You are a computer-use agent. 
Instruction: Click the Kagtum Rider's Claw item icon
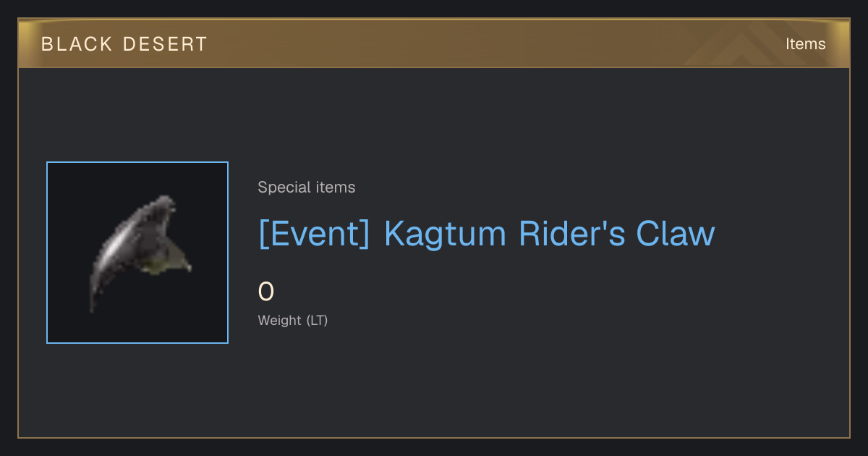click(137, 253)
